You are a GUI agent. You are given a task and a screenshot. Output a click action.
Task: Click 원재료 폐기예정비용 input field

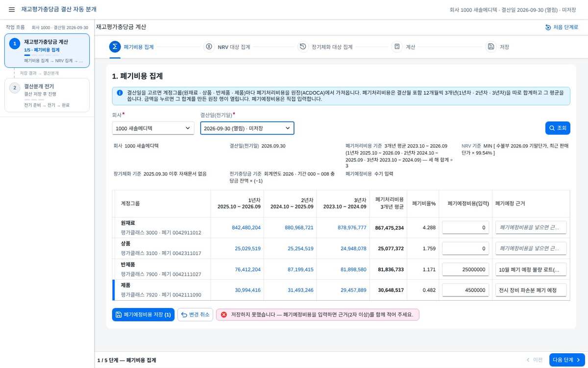pos(465,228)
